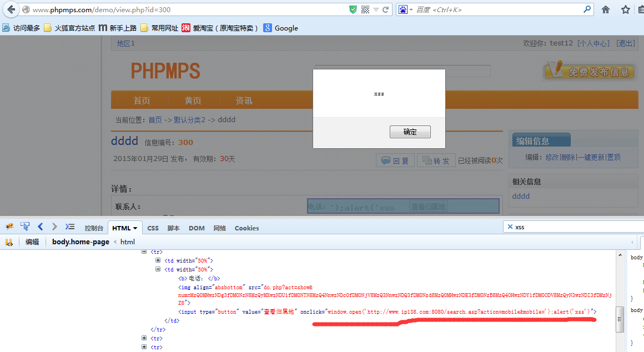The height and width of the screenshot is (352, 644).
Task: Click the 资讯 navigation tab
Action: [244, 100]
